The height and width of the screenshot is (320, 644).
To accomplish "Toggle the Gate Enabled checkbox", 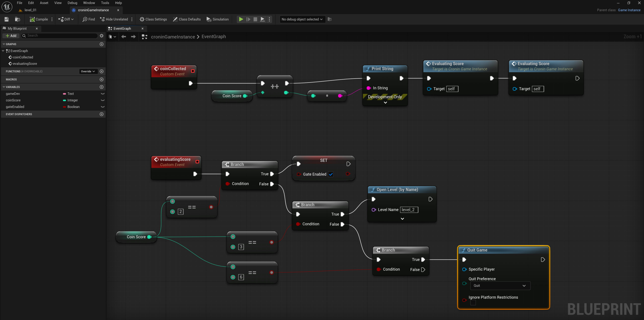I will [x=331, y=174].
